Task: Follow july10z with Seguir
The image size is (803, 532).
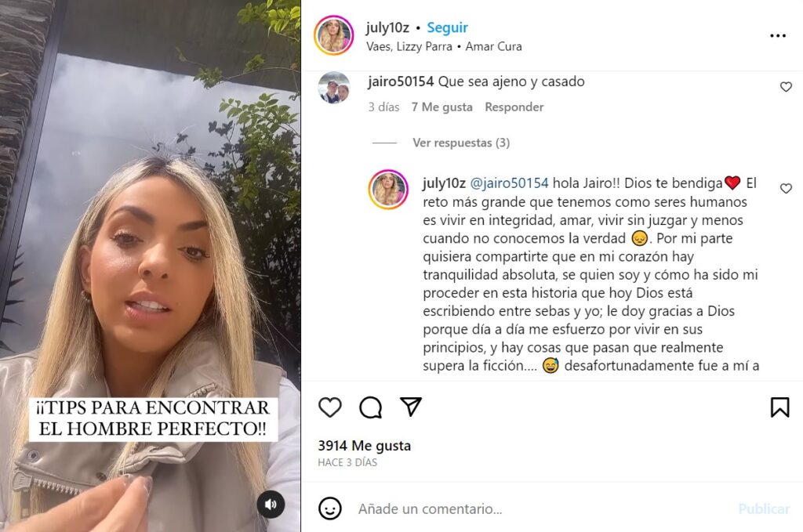Action: pos(447,27)
